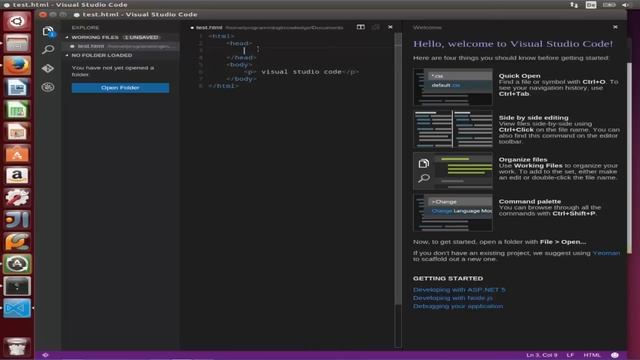
Task: Follow the Yeoman link
Action: pos(606,253)
